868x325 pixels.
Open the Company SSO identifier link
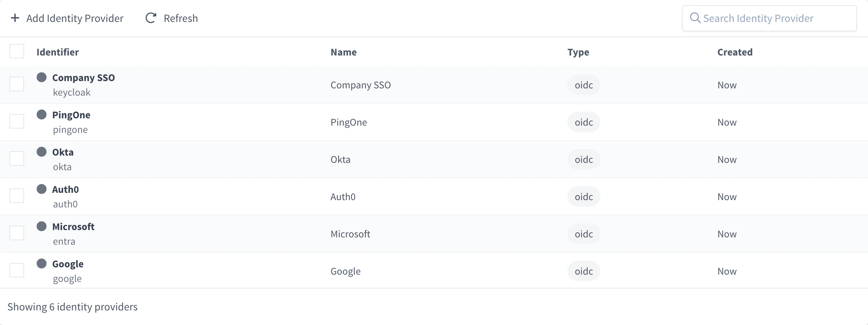pyautogui.click(x=84, y=77)
